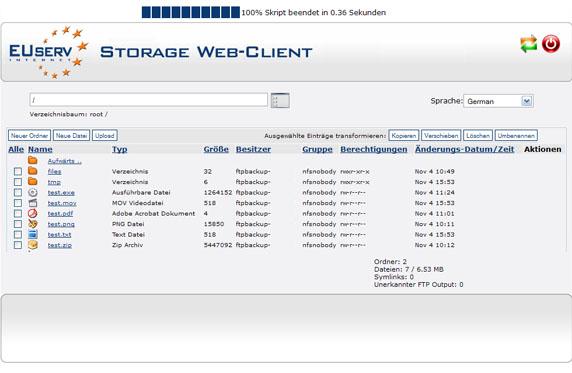Click the test.exe executable file icon
572x373 pixels.
click(x=33, y=192)
